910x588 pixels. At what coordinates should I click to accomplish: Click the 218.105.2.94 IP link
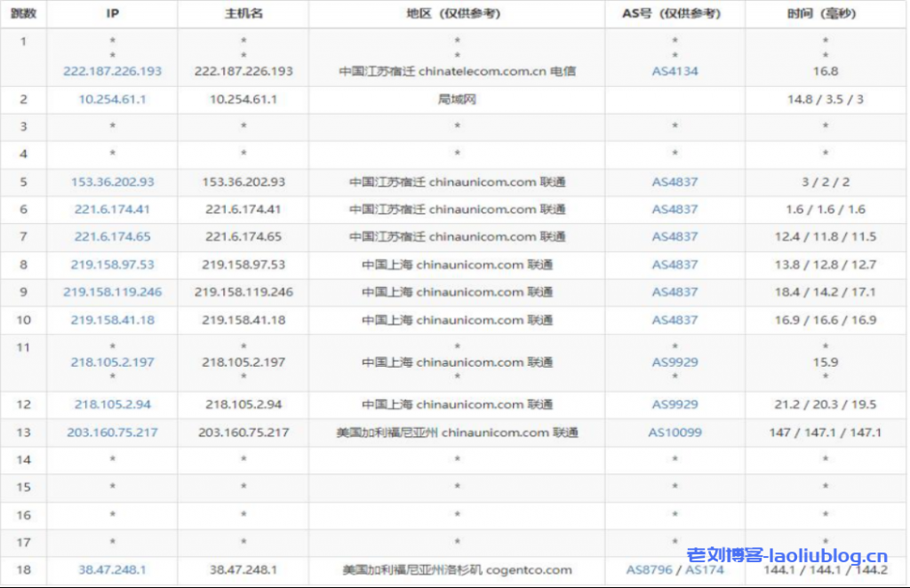[112, 404]
